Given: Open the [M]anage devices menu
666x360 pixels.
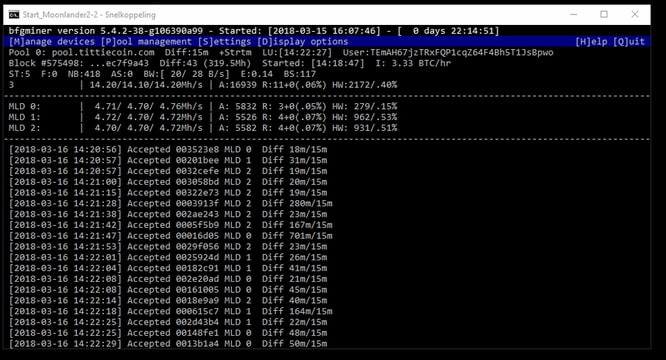Looking at the screenshot, I should (52, 42).
